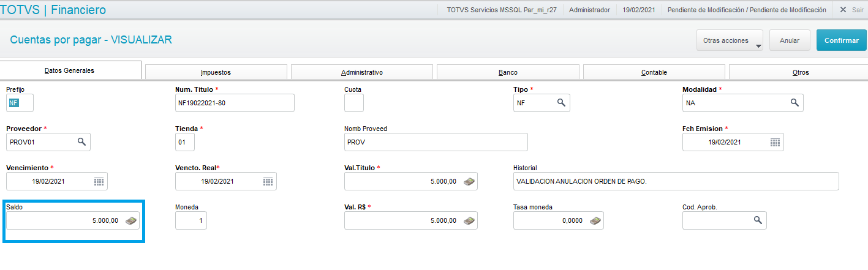The height and width of the screenshot is (270, 868).
Task: Expand the Otras acciones dropdown
Action: click(730, 40)
